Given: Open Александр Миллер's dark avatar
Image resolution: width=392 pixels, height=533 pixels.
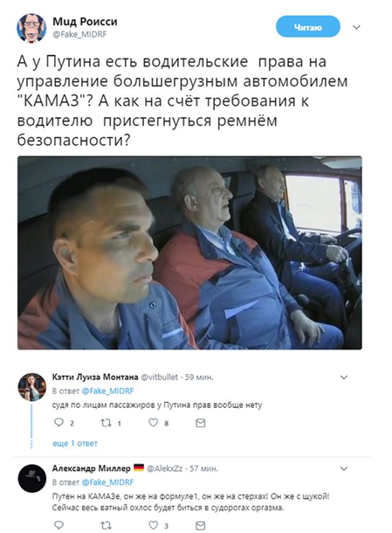Looking at the screenshot, I should pos(32,479).
